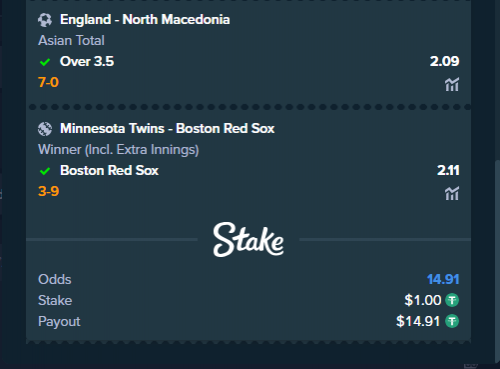The width and height of the screenshot is (500, 369).
Task: Open match statistics icon for England game
Action: click(452, 84)
